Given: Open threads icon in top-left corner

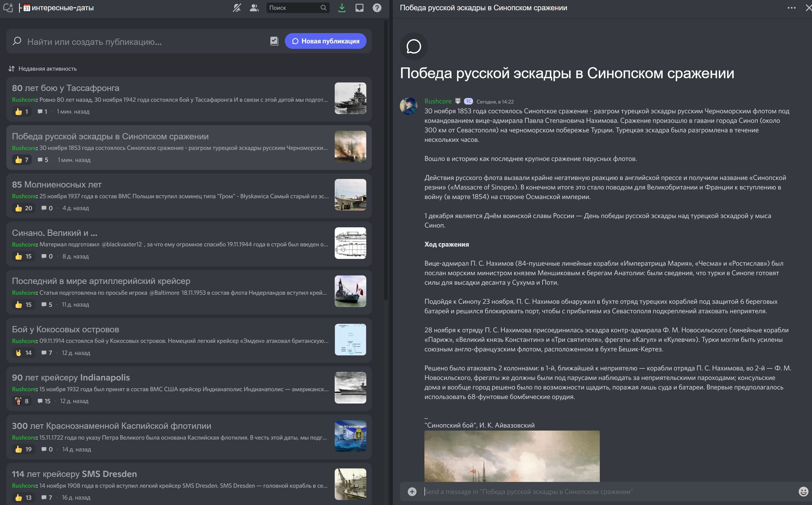Looking at the screenshot, I should (8, 8).
